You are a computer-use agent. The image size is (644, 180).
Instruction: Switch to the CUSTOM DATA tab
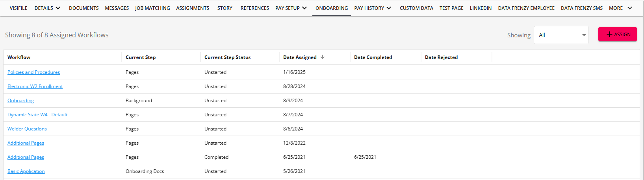[416, 8]
